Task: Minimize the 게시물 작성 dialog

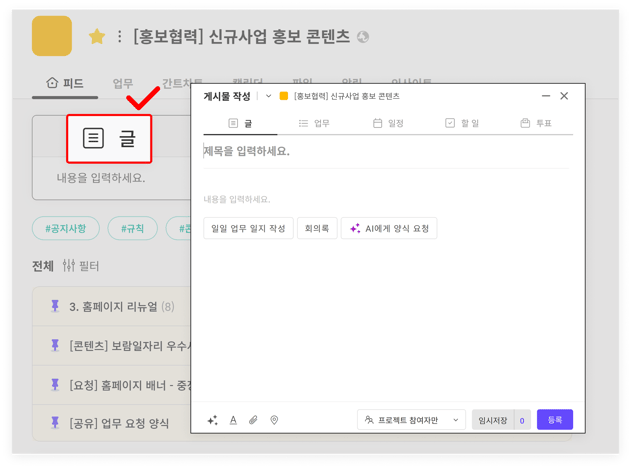Action: pos(546,96)
